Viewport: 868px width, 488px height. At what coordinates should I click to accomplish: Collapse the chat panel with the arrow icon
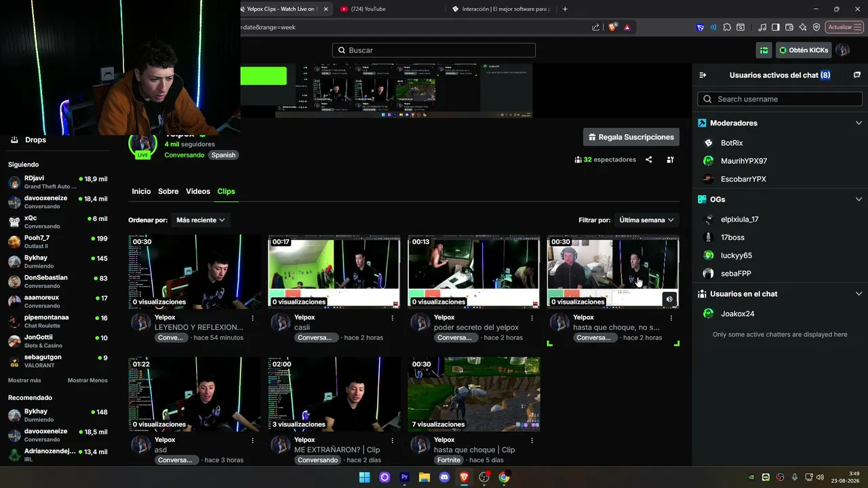(703, 75)
